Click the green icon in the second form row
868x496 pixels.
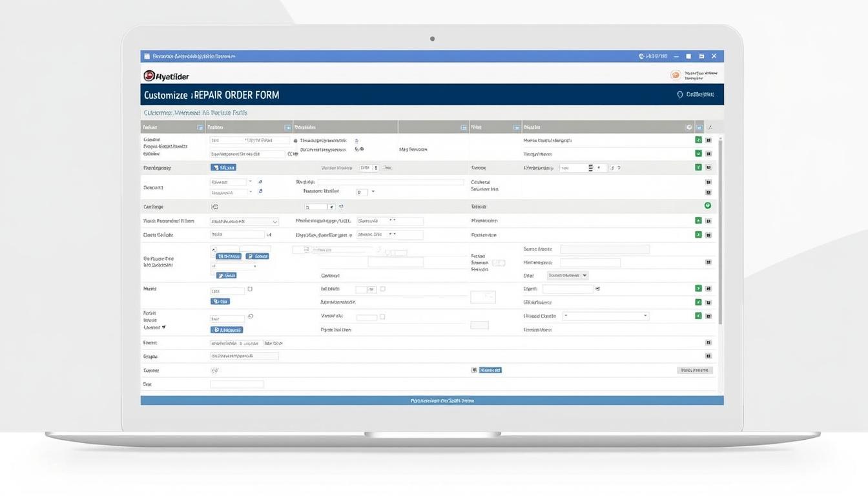click(698, 153)
